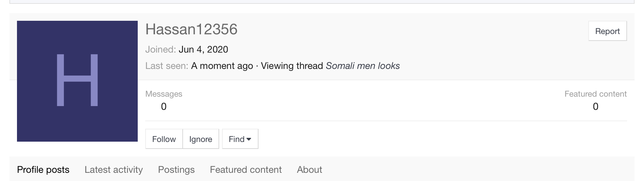Click the H avatar image

(x=77, y=81)
